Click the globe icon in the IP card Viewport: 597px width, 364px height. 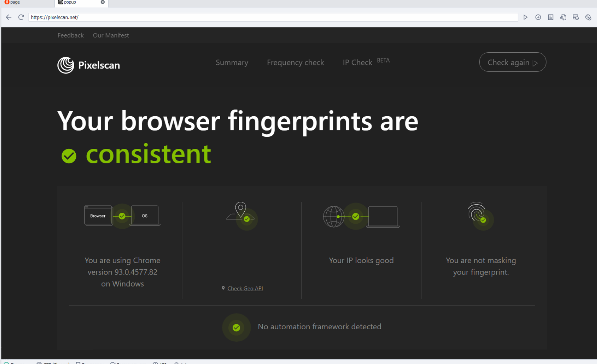[x=334, y=217]
